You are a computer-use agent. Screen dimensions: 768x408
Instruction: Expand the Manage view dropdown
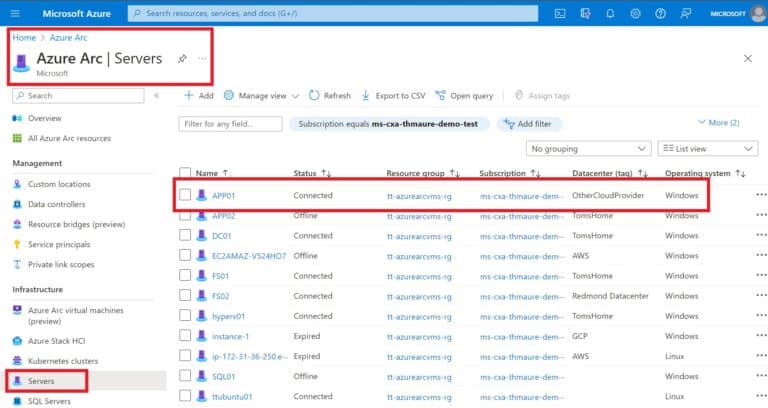point(261,96)
